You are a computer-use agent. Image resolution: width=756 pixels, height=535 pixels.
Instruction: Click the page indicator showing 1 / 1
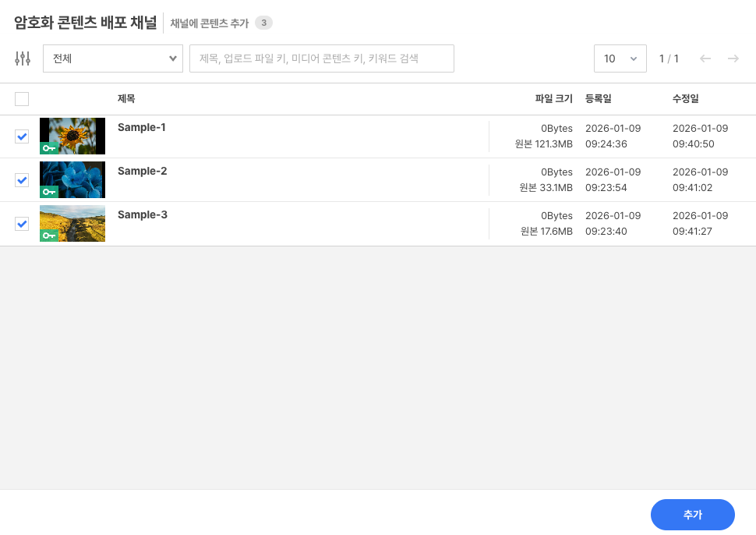[x=669, y=58]
